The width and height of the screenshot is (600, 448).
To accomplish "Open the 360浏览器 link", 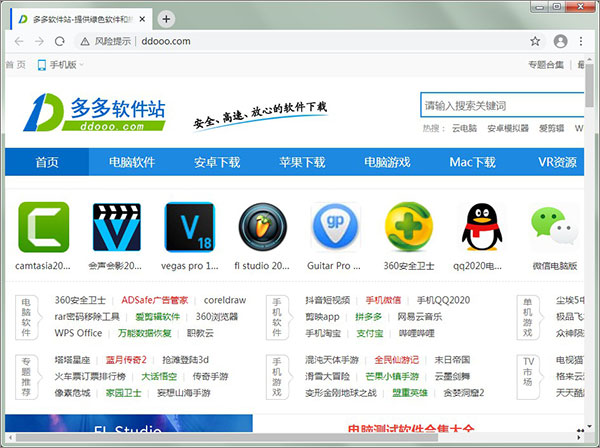I will pyautogui.click(x=217, y=316).
